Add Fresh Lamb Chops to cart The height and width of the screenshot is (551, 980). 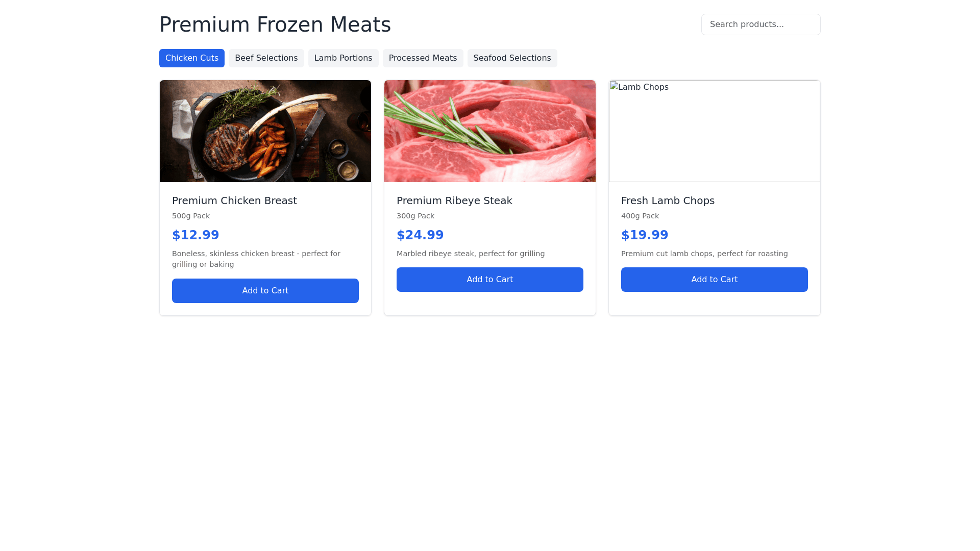[715, 280]
